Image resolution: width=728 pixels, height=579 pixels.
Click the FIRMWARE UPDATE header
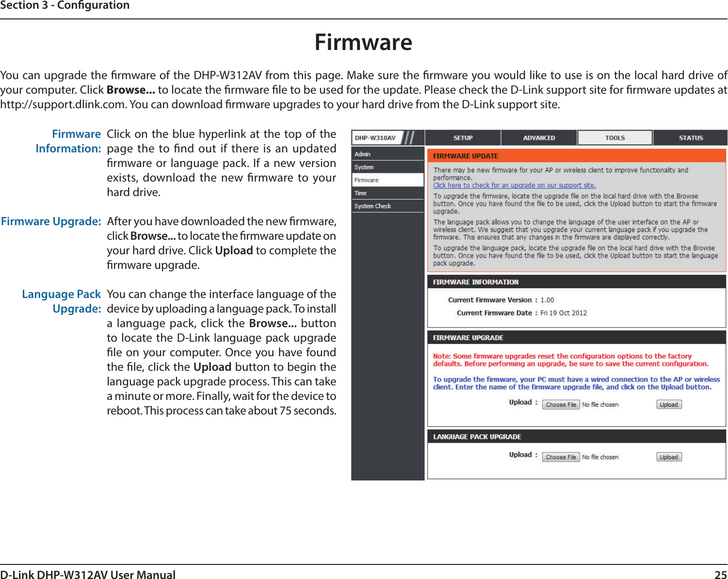click(x=576, y=156)
